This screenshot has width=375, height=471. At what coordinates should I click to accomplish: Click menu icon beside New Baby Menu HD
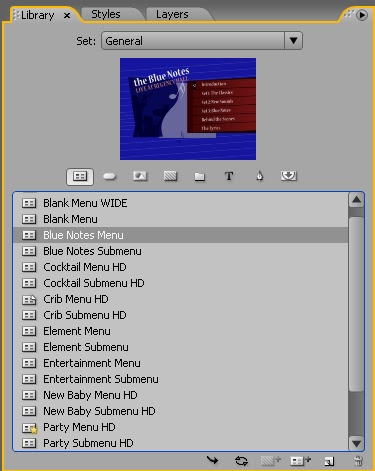(x=29, y=395)
